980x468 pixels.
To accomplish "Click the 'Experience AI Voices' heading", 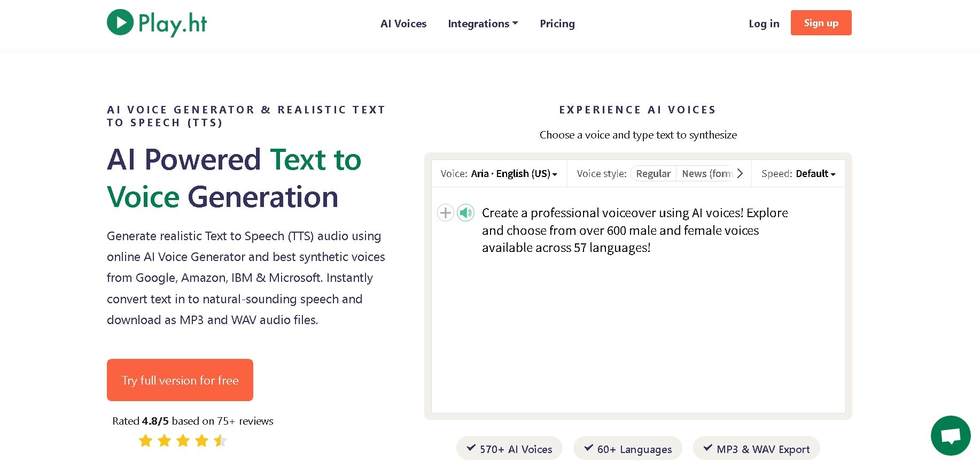I will tap(638, 110).
